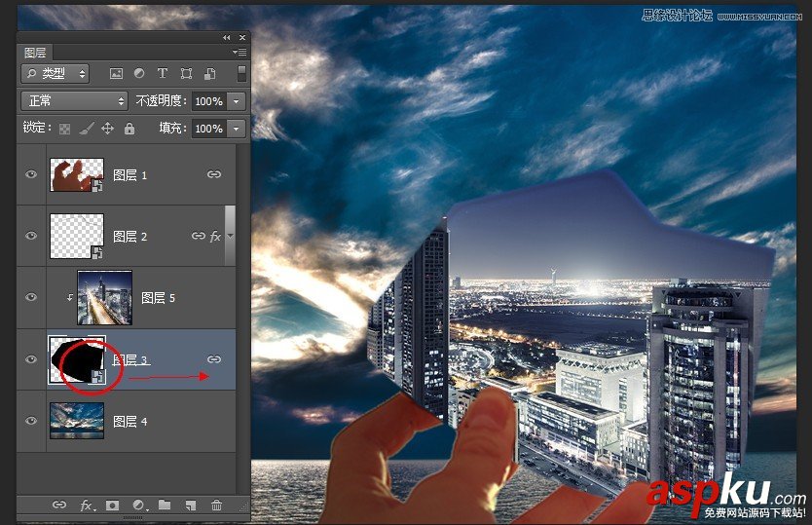Image resolution: width=812 pixels, height=525 pixels.
Task: Open the 填充 fill slider arrow
Action: tap(237, 128)
